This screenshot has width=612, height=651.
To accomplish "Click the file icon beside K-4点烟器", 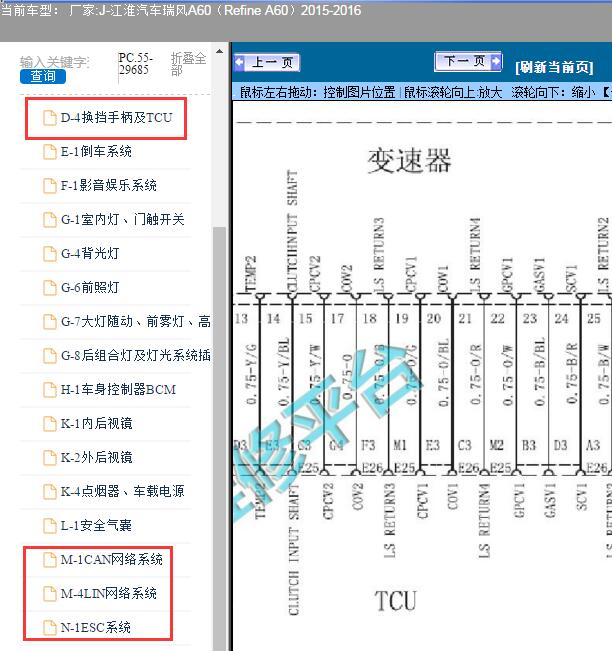I will click(50, 492).
